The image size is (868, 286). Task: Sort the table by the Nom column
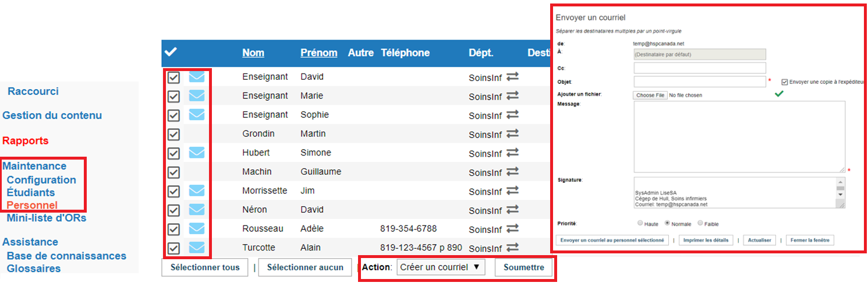pos(253,52)
